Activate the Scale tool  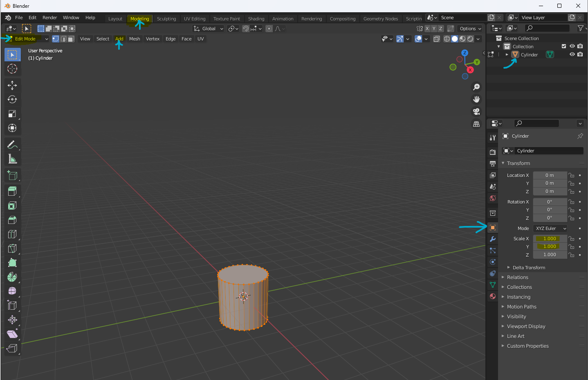pyautogui.click(x=12, y=114)
